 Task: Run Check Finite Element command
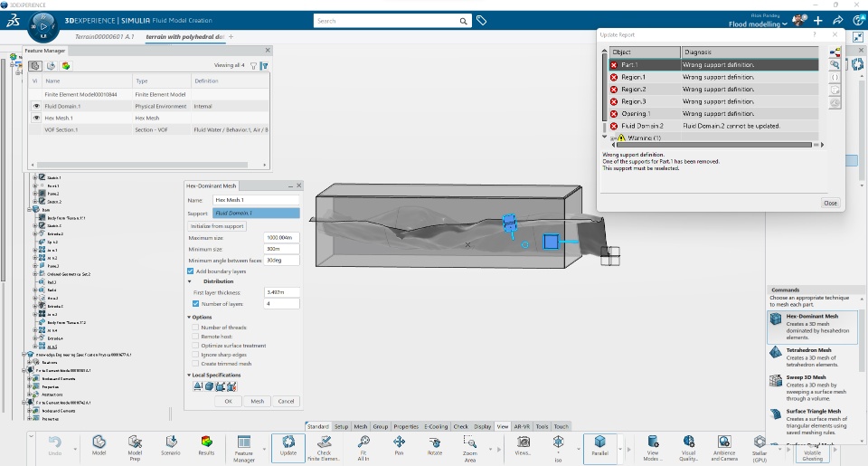324,448
